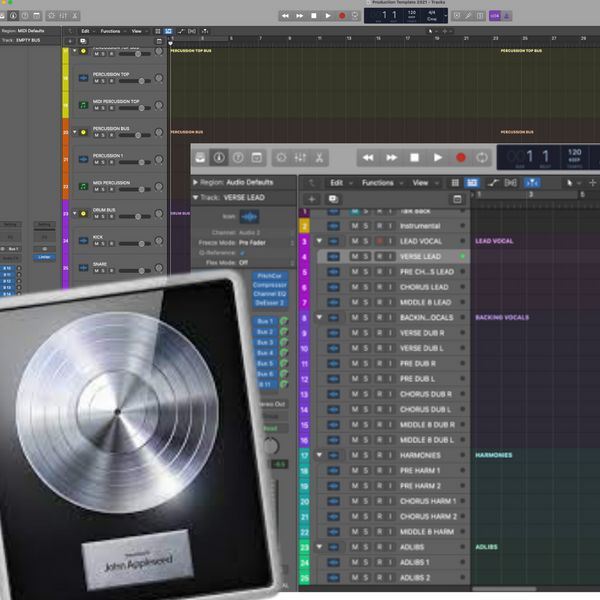Click the Stop button in the front transport

[x=415, y=158]
